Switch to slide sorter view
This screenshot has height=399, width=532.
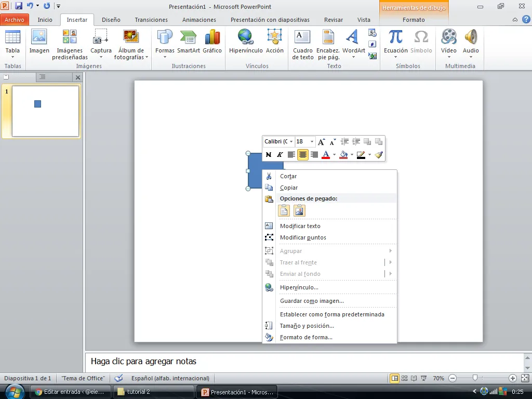tap(404, 378)
